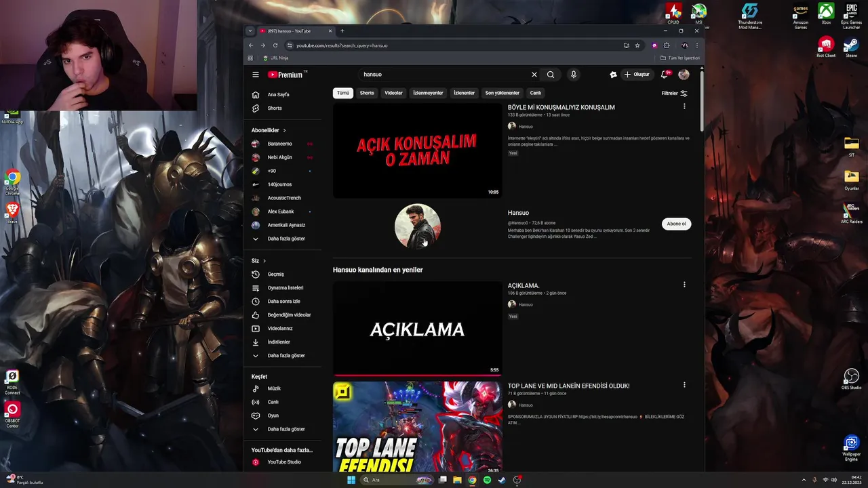Image resolution: width=868 pixels, height=488 pixels.
Task: Select the Tümü filter chip
Action: click(343, 93)
